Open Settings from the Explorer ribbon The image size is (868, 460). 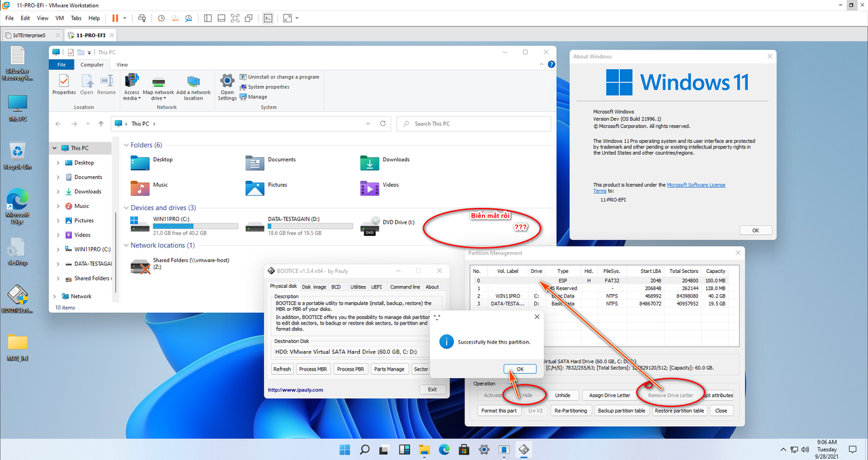click(x=227, y=88)
